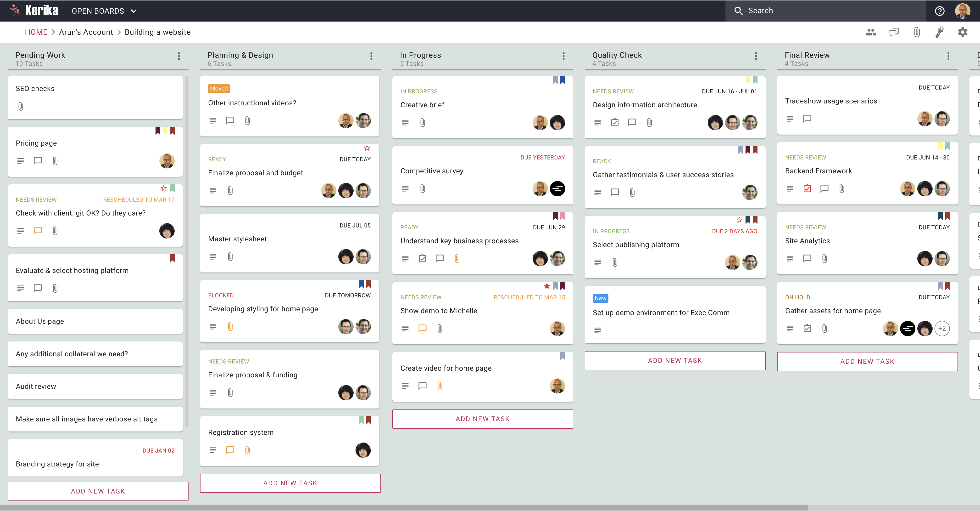
Task: Expand the +2 assignees on Gather assets card
Action: coord(942,328)
